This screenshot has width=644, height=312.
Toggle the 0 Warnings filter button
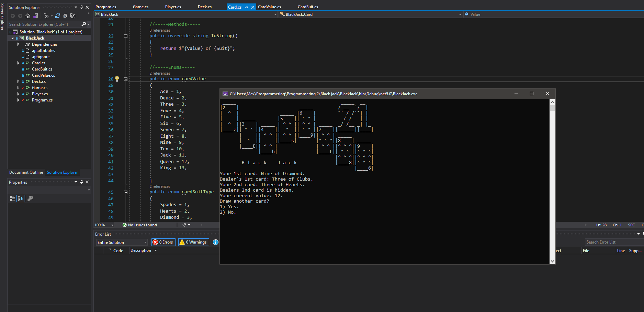point(194,242)
